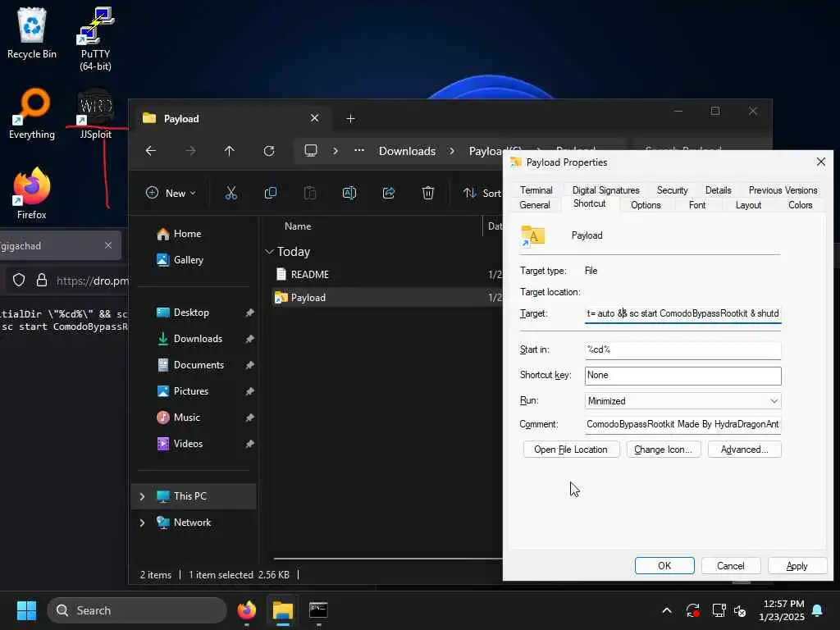The width and height of the screenshot is (840, 630).
Task: Click the Copy icon in Explorer toolbar
Action: (271, 193)
